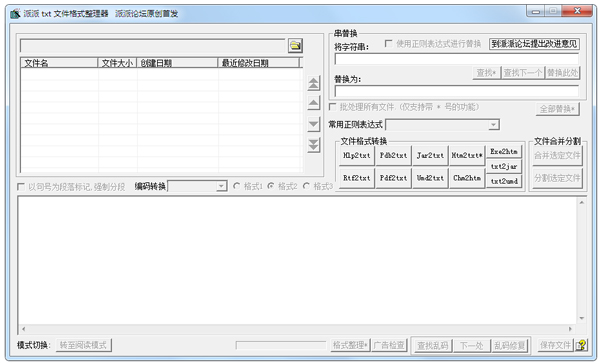Click the Chm2htm conversion button
600x364 pixels.
pyautogui.click(x=467, y=178)
